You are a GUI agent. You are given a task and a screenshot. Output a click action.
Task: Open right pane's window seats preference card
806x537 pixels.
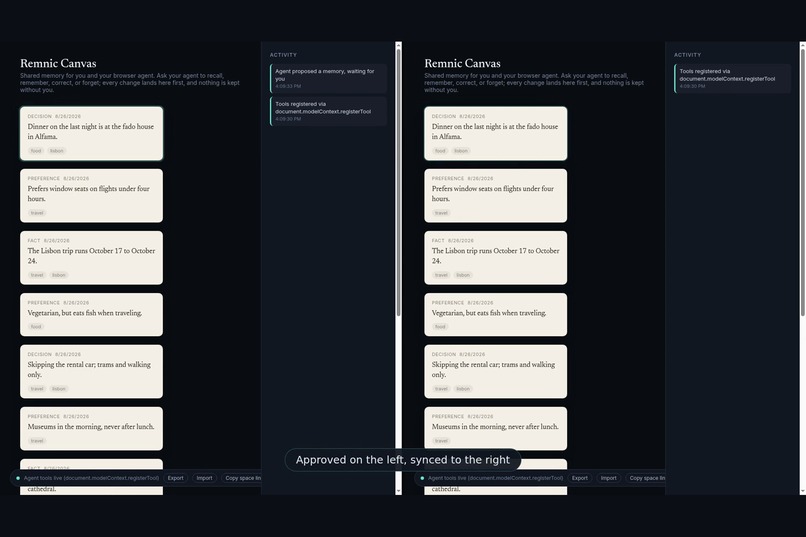[496, 196]
